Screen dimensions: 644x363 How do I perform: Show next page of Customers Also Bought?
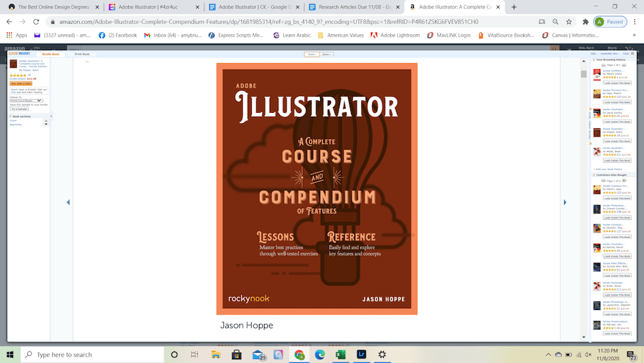[624, 181]
